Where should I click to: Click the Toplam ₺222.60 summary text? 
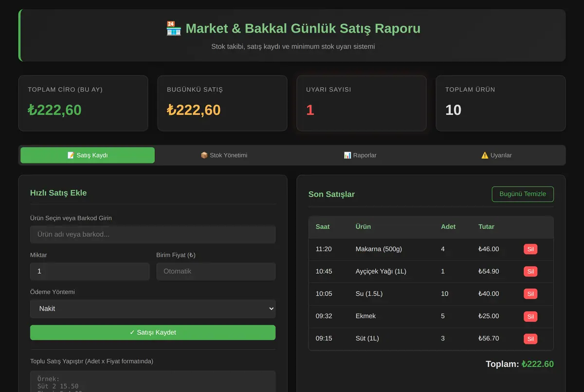pyautogui.click(x=520, y=364)
